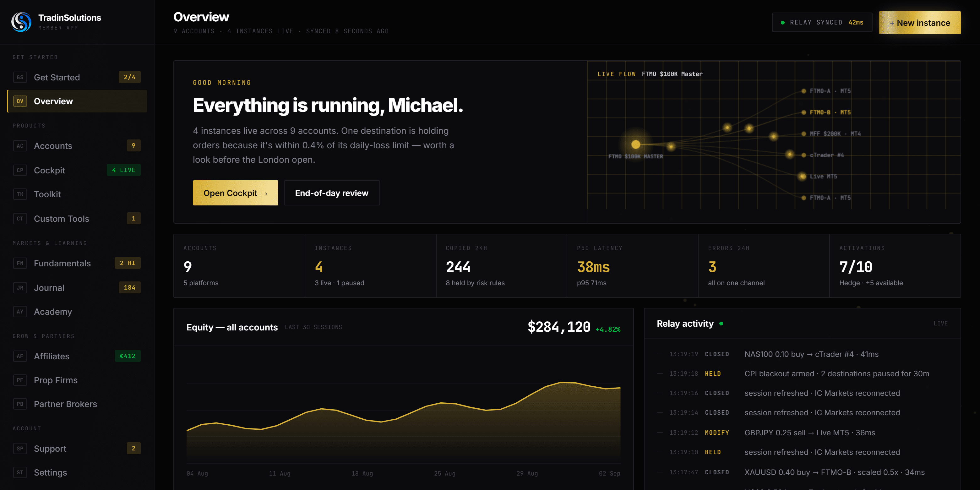The height and width of the screenshot is (490, 980).
Task: Click the CT icon beside Custom Tools
Action: (20, 218)
